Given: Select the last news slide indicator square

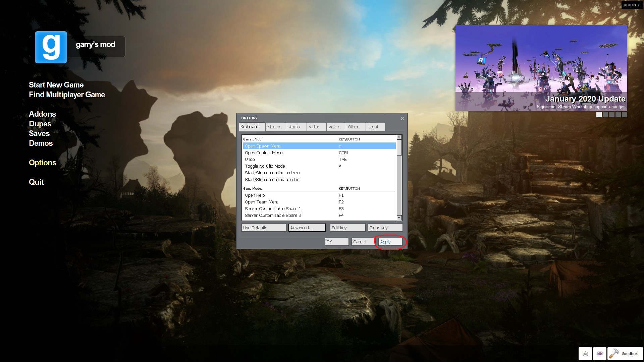Looking at the screenshot, I should click(624, 115).
